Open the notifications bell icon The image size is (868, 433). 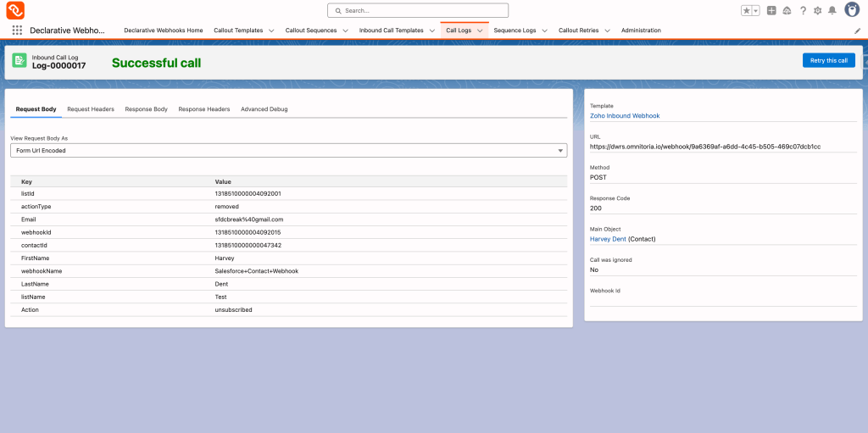[832, 10]
